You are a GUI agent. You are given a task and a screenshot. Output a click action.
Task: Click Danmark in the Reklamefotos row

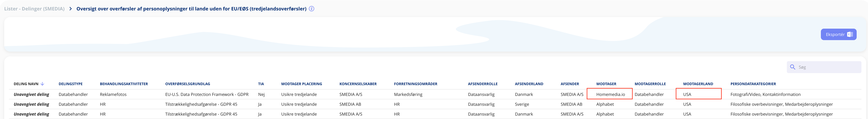pyautogui.click(x=524, y=94)
